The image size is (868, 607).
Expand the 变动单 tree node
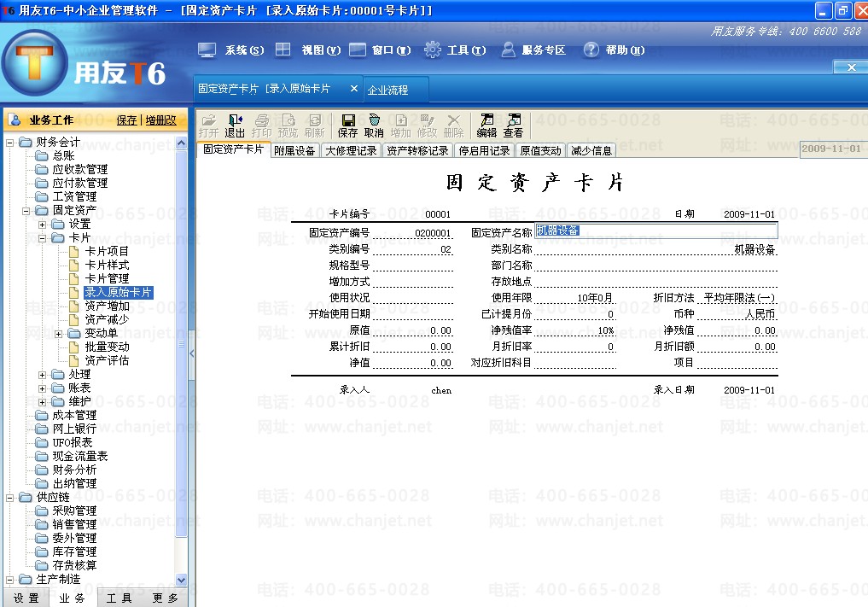58,334
